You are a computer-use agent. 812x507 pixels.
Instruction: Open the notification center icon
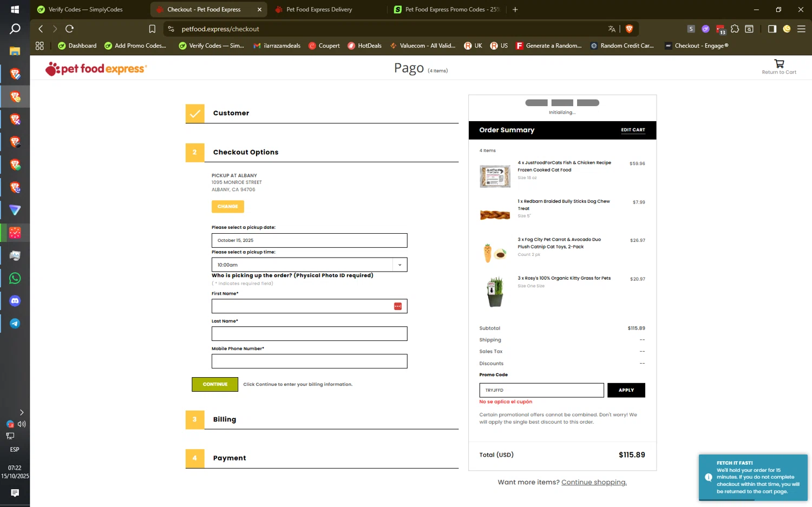coord(15,493)
